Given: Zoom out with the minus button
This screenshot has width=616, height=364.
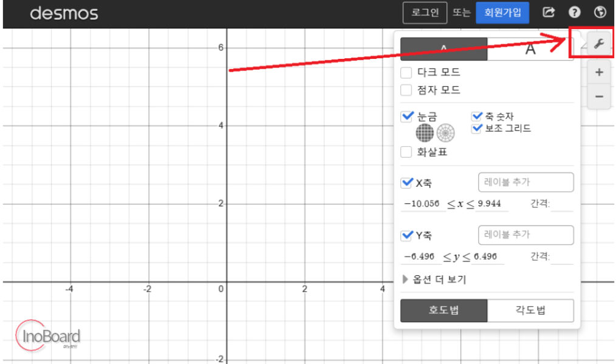Looking at the screenshot, I should 599,96.
